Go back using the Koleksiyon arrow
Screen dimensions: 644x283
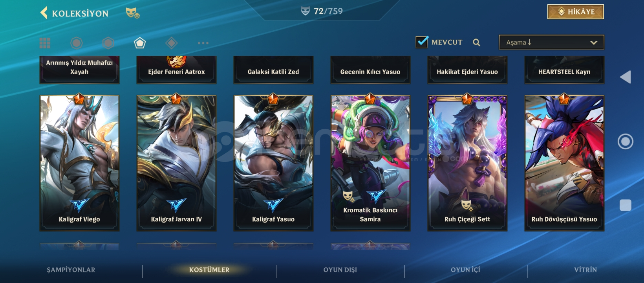click(x=44, y=13)
